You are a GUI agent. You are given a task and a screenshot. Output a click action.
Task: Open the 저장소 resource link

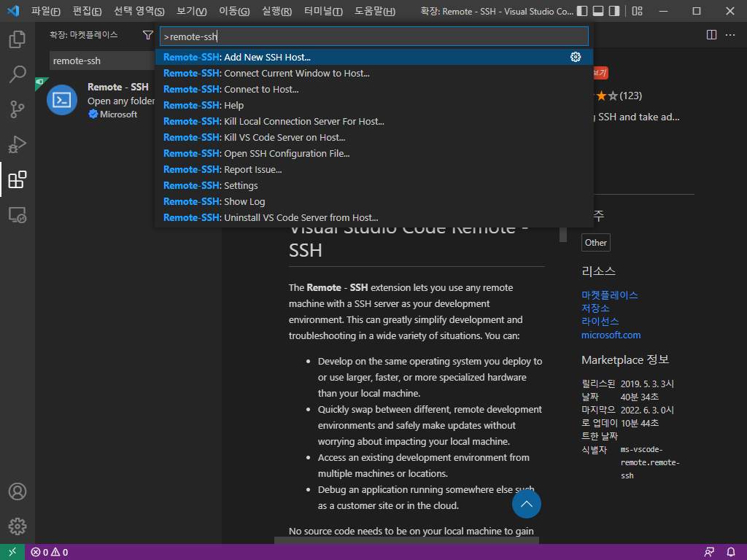(595, 308)
